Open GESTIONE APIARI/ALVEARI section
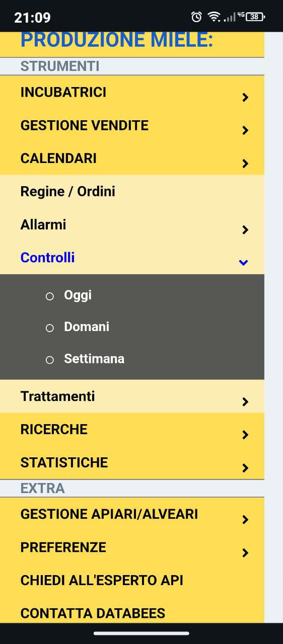 coord(132,514)
